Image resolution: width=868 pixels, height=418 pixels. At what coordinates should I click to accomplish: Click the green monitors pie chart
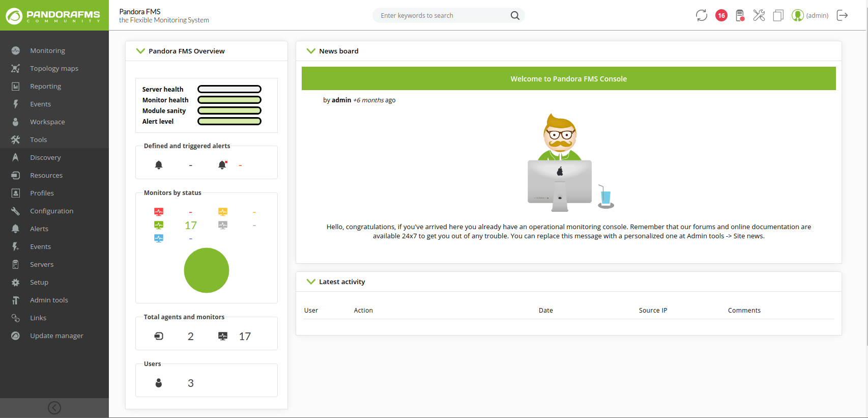(207, 270)
